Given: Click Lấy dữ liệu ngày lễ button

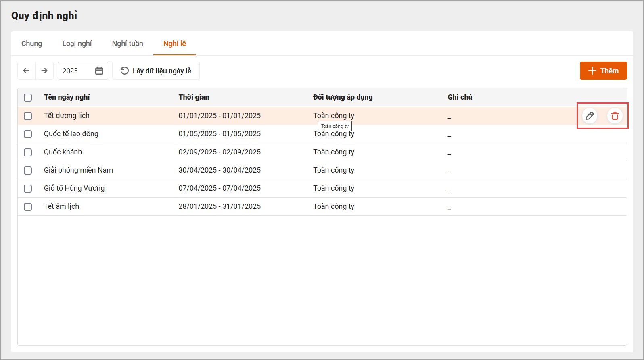Looking at the screenshot, I should coord(156,71).
